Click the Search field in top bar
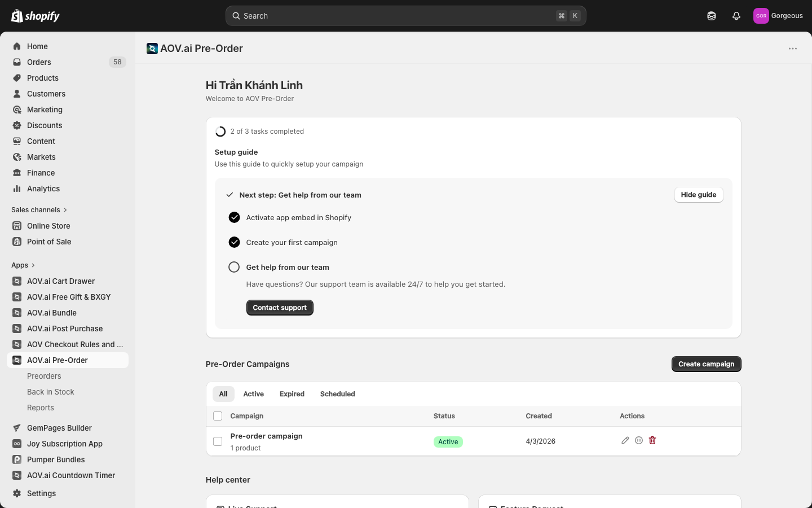Screen dimensions: 812x508 point(406,16)
